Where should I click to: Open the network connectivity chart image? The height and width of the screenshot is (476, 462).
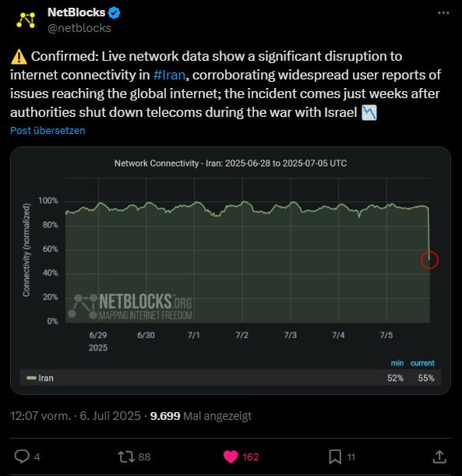(231, 270)
